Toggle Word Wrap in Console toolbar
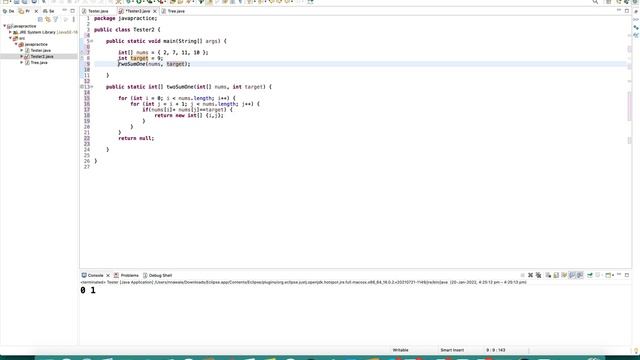 click(x=564, y=276)
